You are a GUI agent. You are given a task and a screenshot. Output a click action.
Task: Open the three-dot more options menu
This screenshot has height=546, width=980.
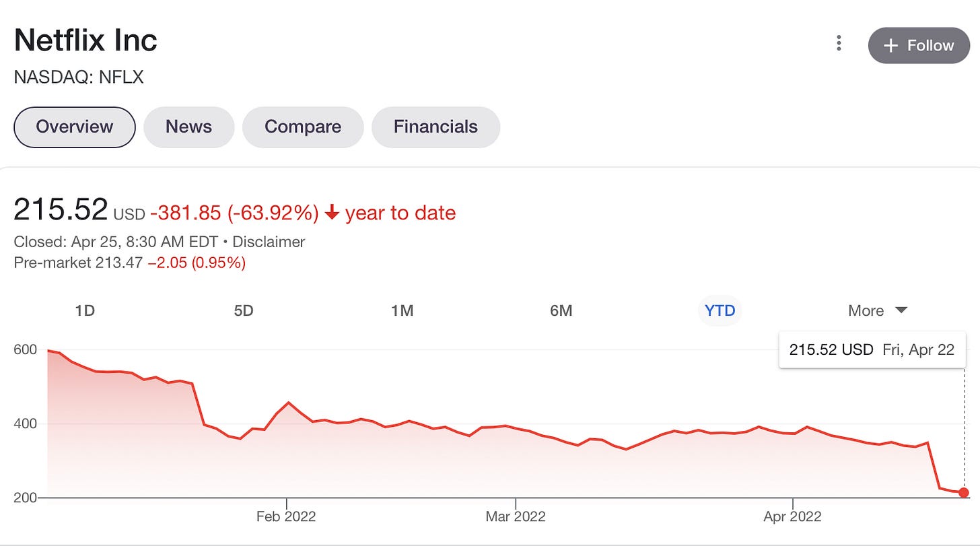click(x=839, y=44)
